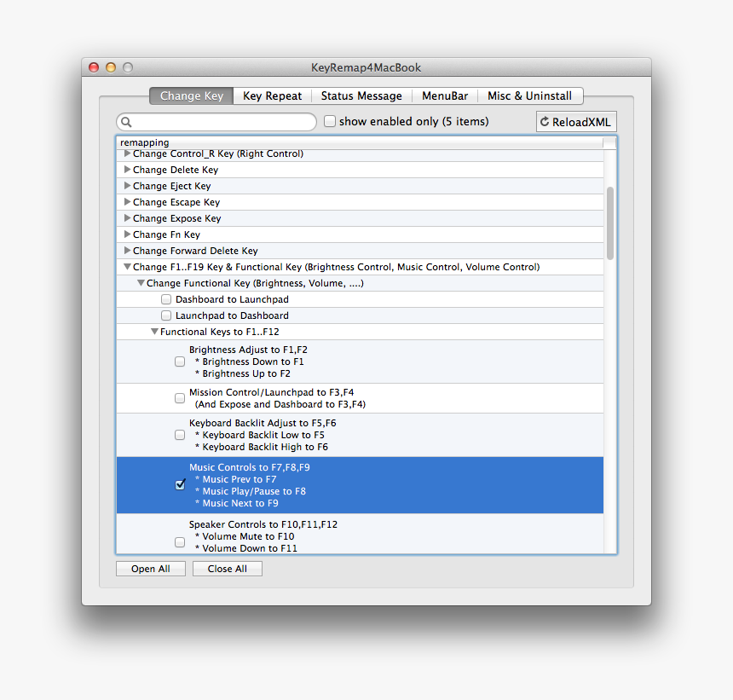Screen dimensions: 733x700
Task: Check the Dashboard to Launchpad option
Action: (x=166, y=299)
